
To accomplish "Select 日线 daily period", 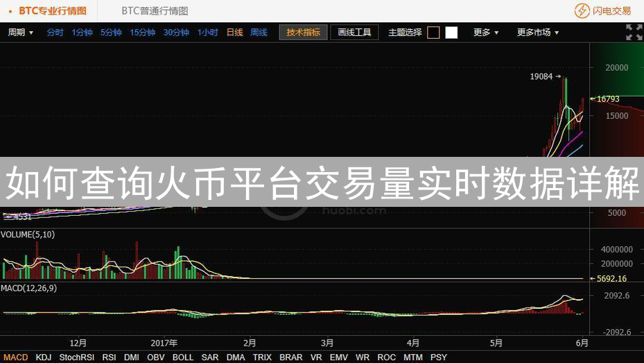I will click(234, 33).
